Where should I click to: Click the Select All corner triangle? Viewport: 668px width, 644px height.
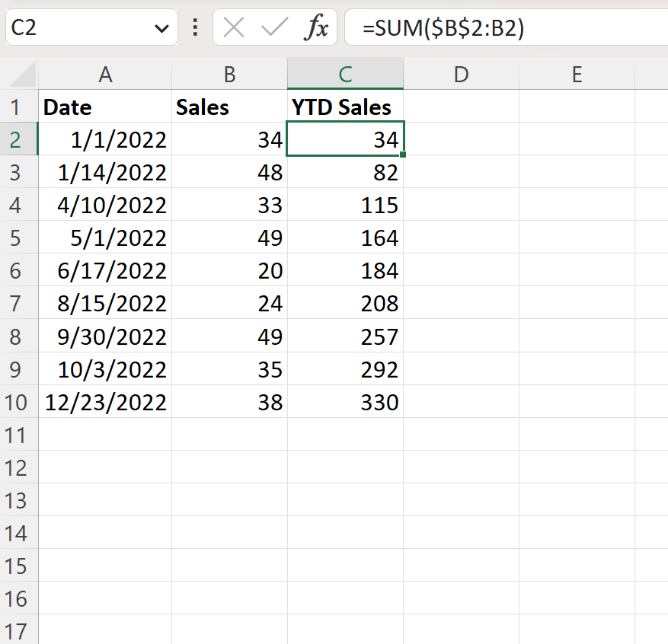click(x=19, y=74)
